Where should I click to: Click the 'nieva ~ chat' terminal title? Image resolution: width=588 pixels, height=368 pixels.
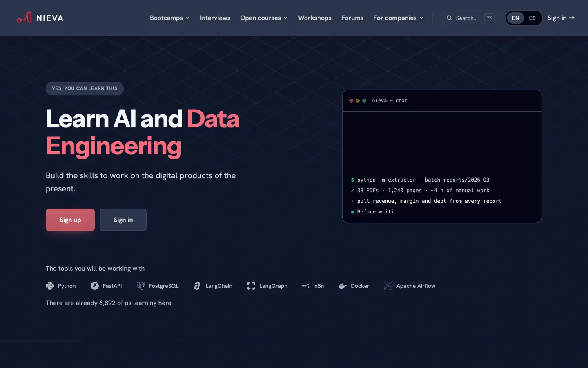point(390,101)
